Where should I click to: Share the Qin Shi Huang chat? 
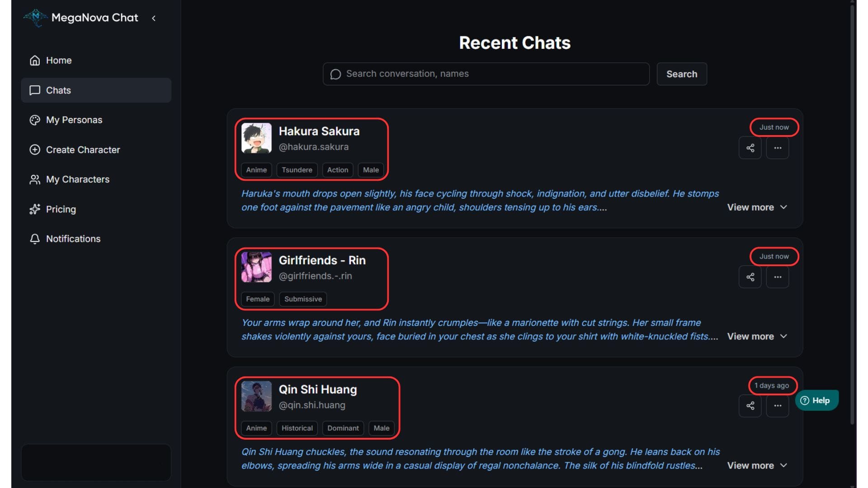[750, 406]
